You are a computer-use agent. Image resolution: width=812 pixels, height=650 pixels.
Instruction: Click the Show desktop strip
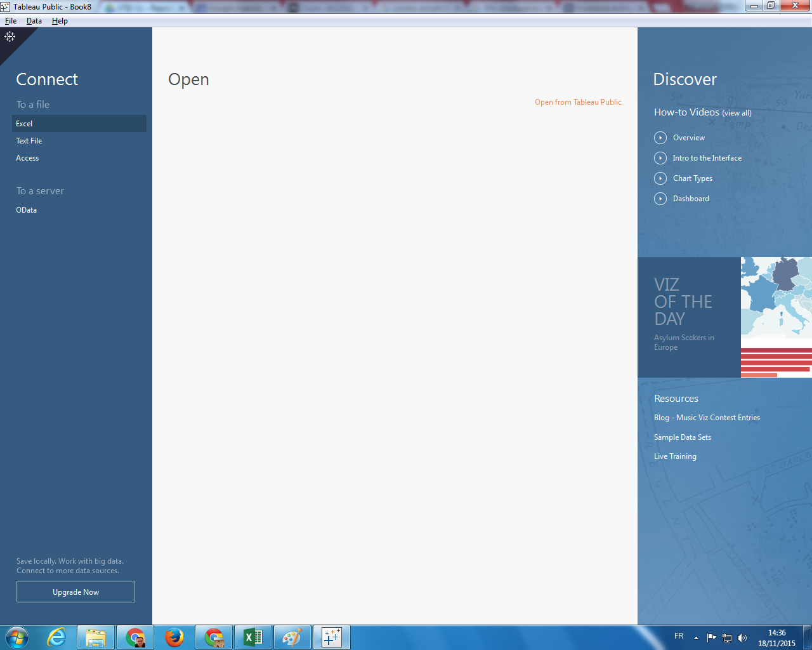tap(808, 637)
